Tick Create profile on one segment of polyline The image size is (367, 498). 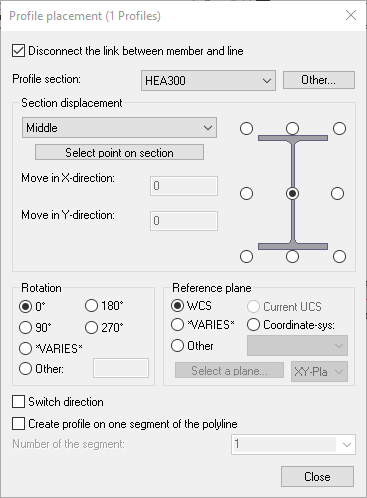point(18,424)
